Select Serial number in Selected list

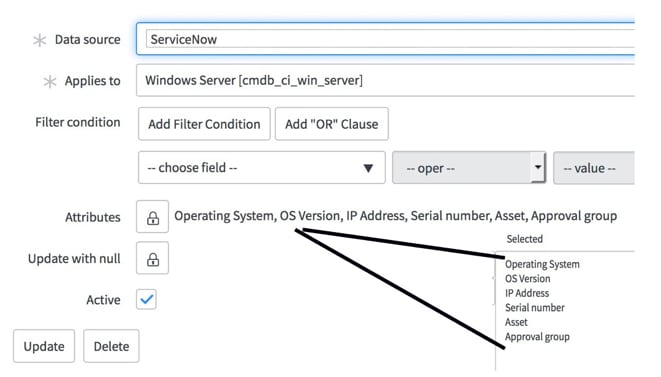(x=535, y=307)
